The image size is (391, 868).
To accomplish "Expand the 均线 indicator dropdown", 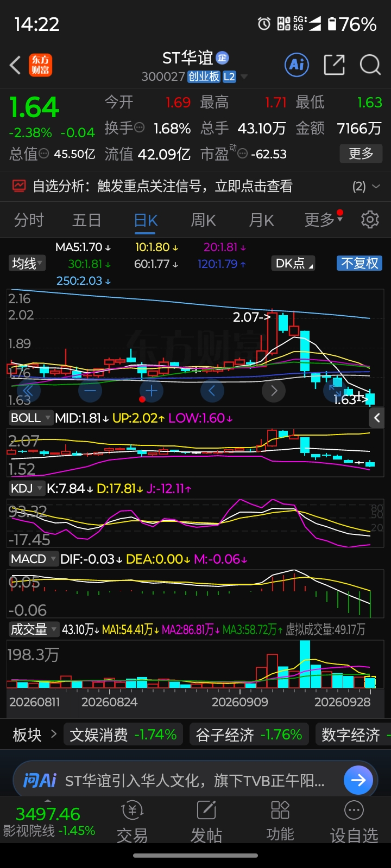I will tap(28, 264).
